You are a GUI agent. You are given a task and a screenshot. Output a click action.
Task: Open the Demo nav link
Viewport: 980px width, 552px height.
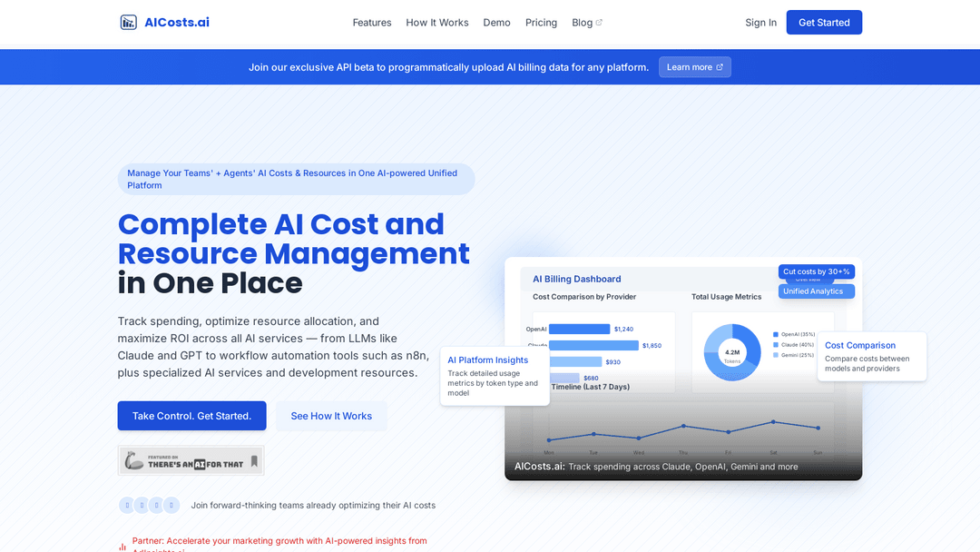click(x=497, y=23)
